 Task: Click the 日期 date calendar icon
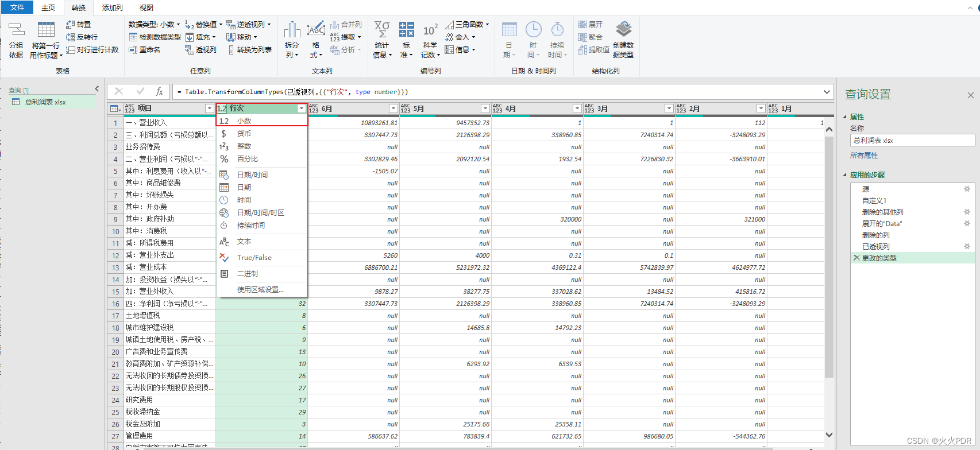tap(509, 30)
